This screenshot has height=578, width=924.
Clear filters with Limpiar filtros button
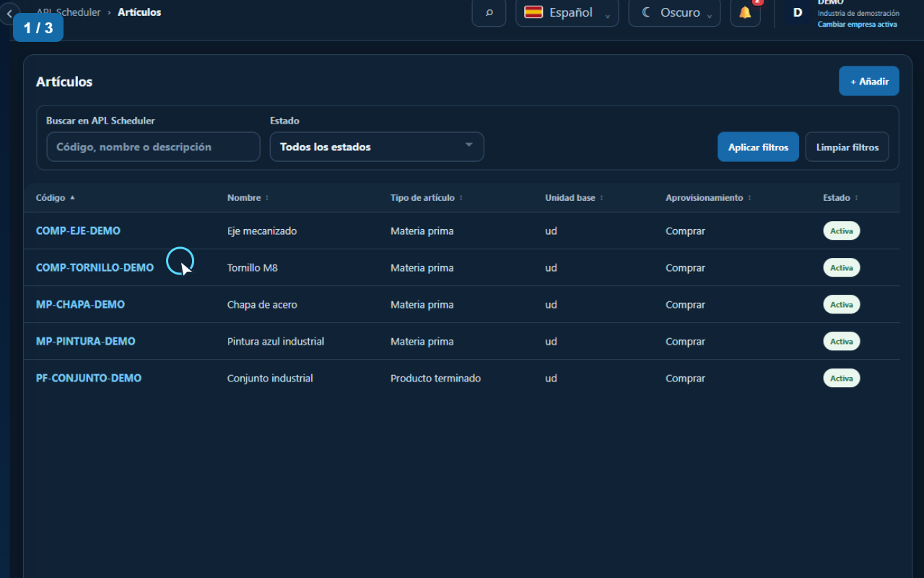847,147
